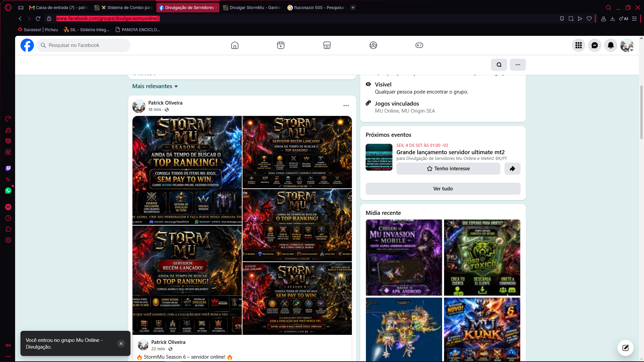Open Mu Invasion Mobile media thumbnail
Viewport: 644px width, 362px height.
[404, 257]
